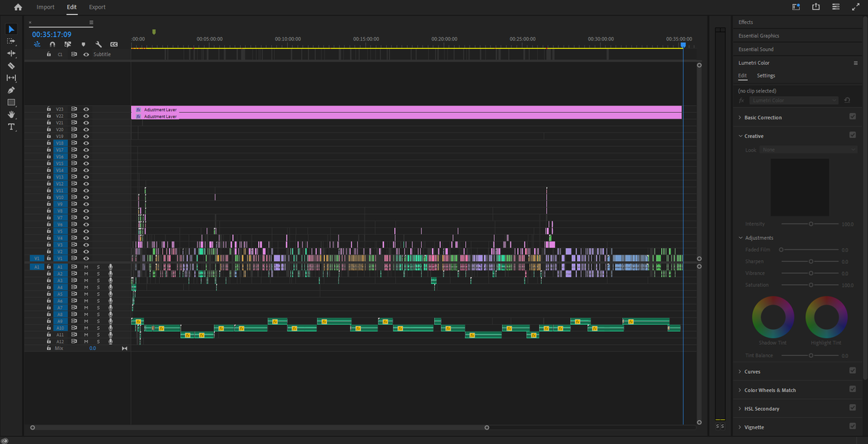
Task: Click the Vibrance slider handle
Action: (x=812, y=273)
